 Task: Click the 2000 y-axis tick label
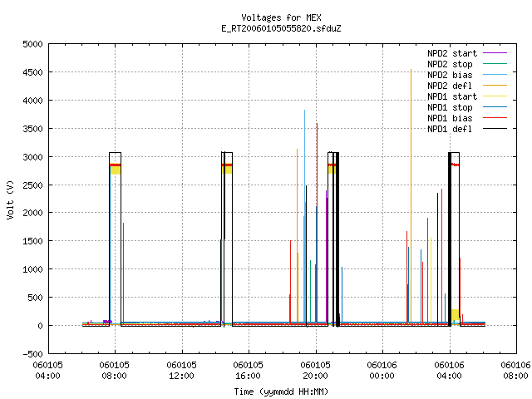[x=33, y=213]
